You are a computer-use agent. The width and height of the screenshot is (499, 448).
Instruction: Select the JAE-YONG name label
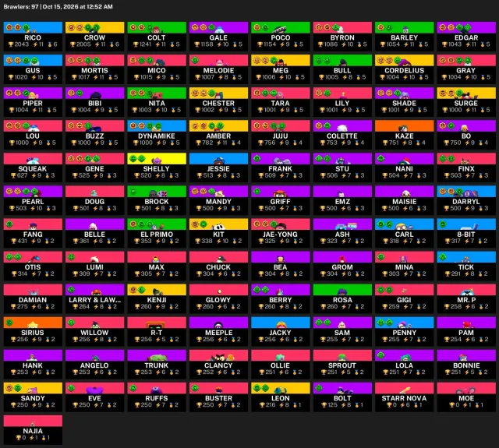point(280,235)
